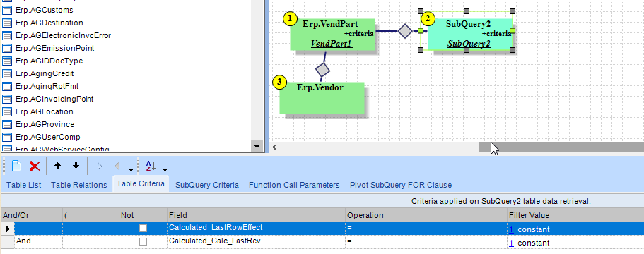Click the table icon beside Erp.AgingRptFmt

click(x=7, y=86)
